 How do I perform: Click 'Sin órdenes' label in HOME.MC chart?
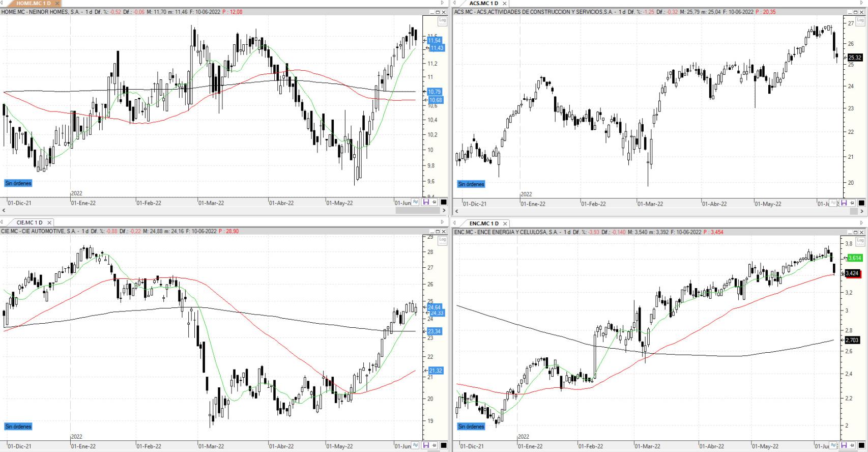pos(18,183)
